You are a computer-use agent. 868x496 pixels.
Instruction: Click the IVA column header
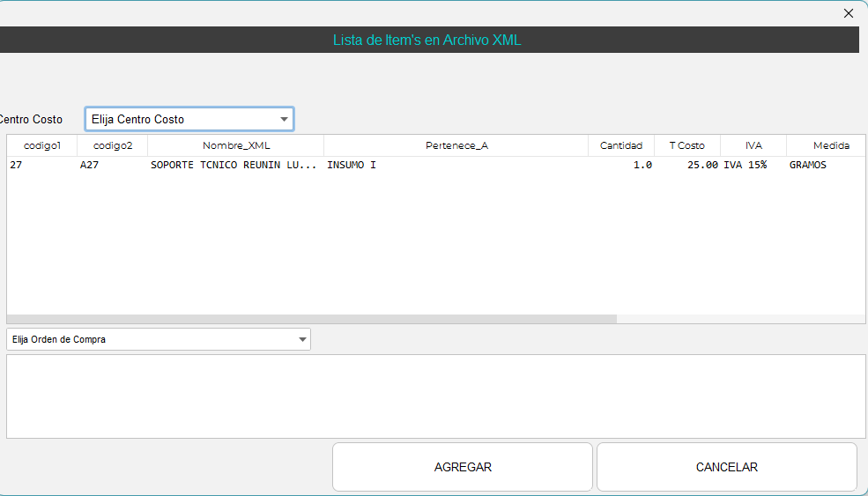(753, 145)
